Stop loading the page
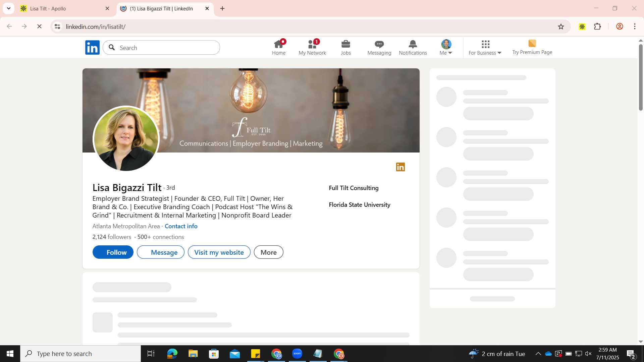 click(39, 26)
